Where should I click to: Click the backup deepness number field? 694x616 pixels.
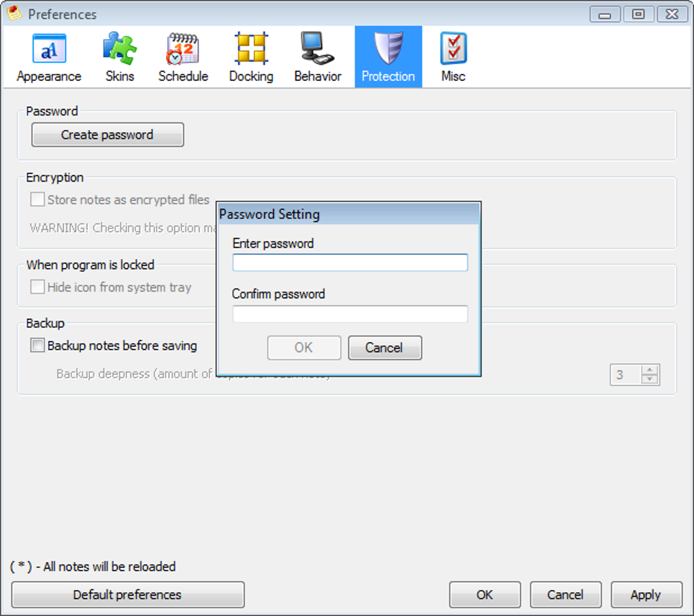point(625,375)
